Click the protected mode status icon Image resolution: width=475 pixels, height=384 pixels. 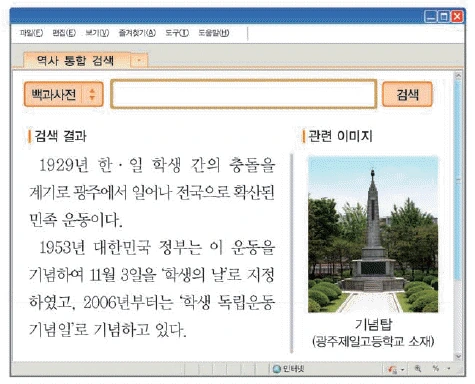[x=392, y=369]
